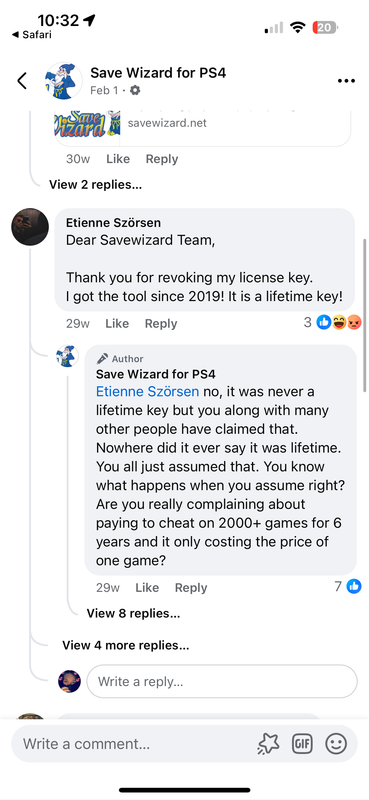The image size is (369, 800).
Task: Like Etienne Szörsen's comment
Action: coord(117,323)
